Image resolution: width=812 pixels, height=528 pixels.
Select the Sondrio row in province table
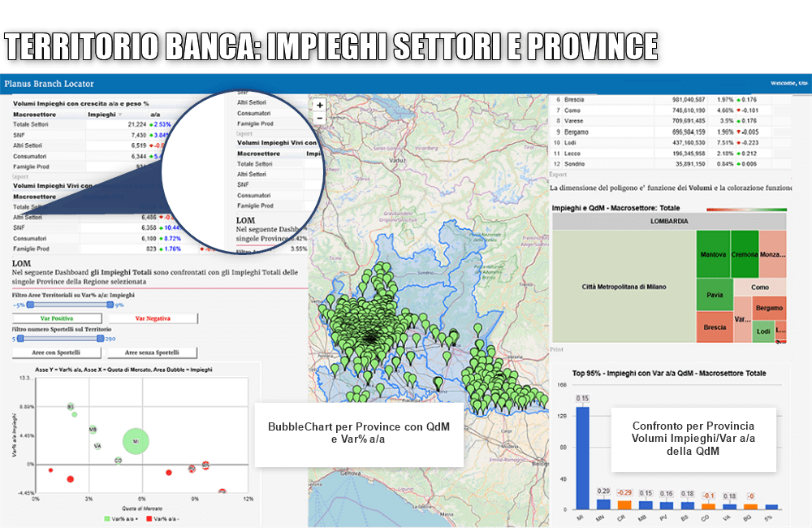(x=671, y=164)
